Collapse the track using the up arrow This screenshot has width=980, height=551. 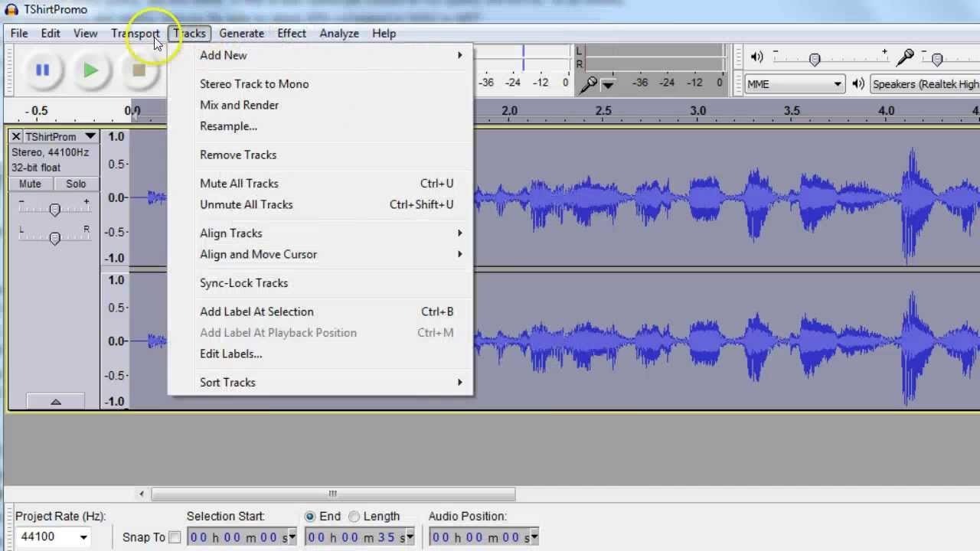55,402
